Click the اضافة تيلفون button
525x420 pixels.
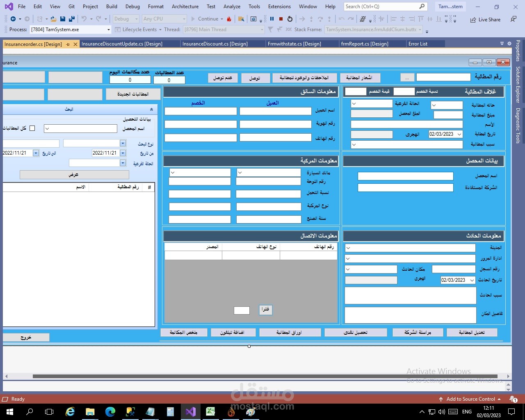(233, 332)
